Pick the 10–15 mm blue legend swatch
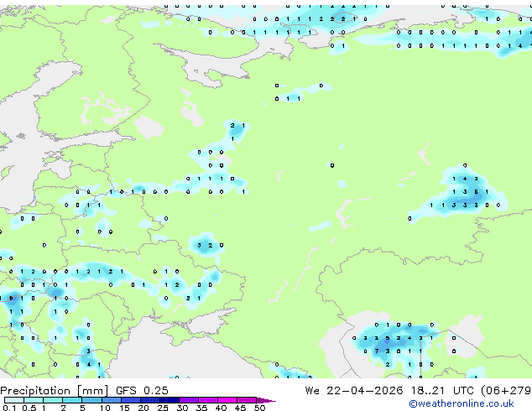 tap(111, 400)
